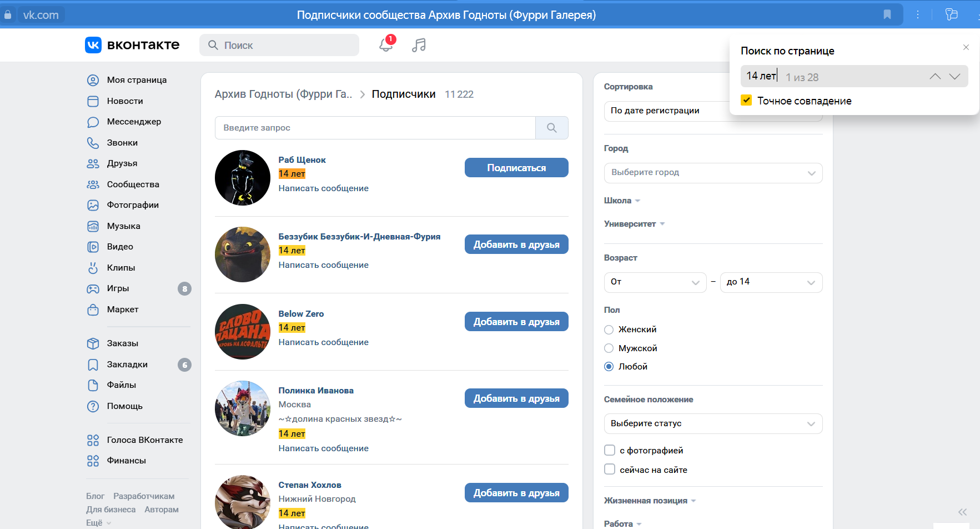Click the magnifier button in subscriber search
This screenshot has height=529, width=980.
point(551,128)
